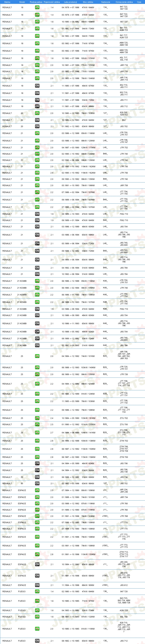Click engine code cell J8S 612
The image size is (145, 644).
click(123, 585)
